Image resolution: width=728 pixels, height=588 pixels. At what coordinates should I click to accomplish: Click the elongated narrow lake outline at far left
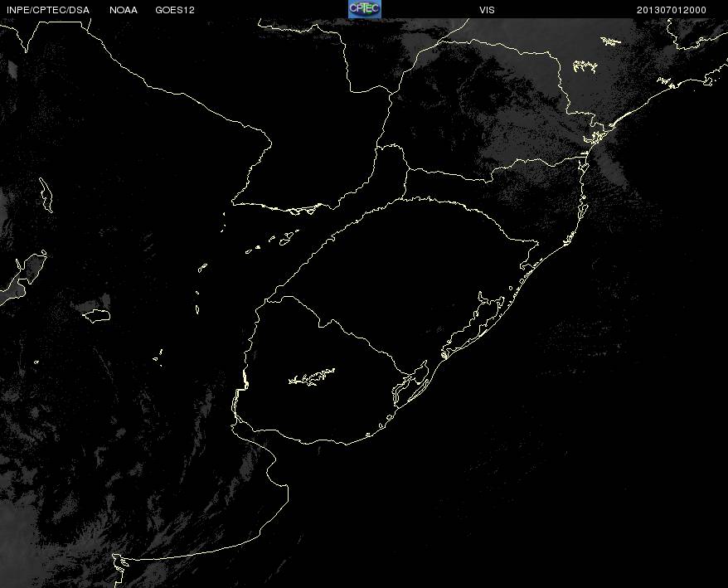coord(46,195)
